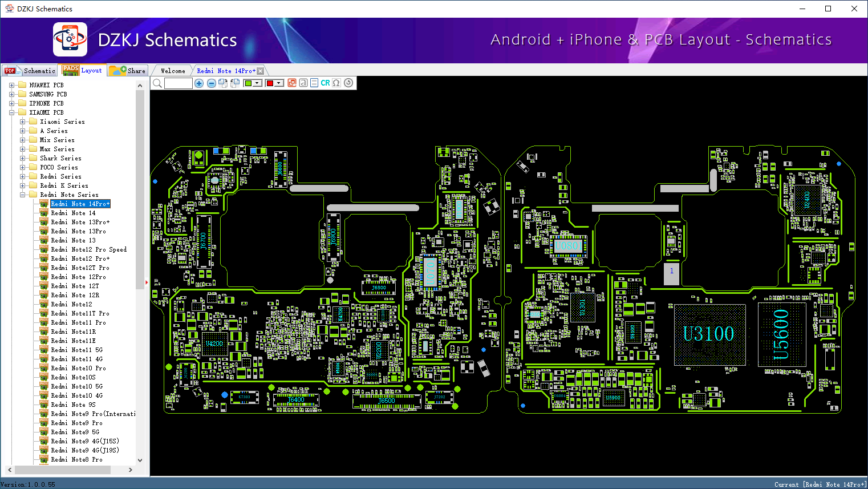The image size is (868, 489).
Task: Open the red color dropdown arrow
Action: 279,83
